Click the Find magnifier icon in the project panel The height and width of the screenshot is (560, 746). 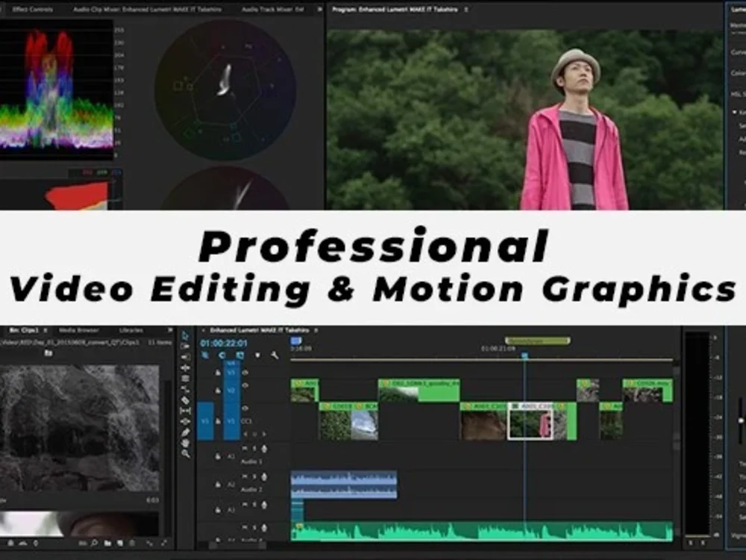94,543
